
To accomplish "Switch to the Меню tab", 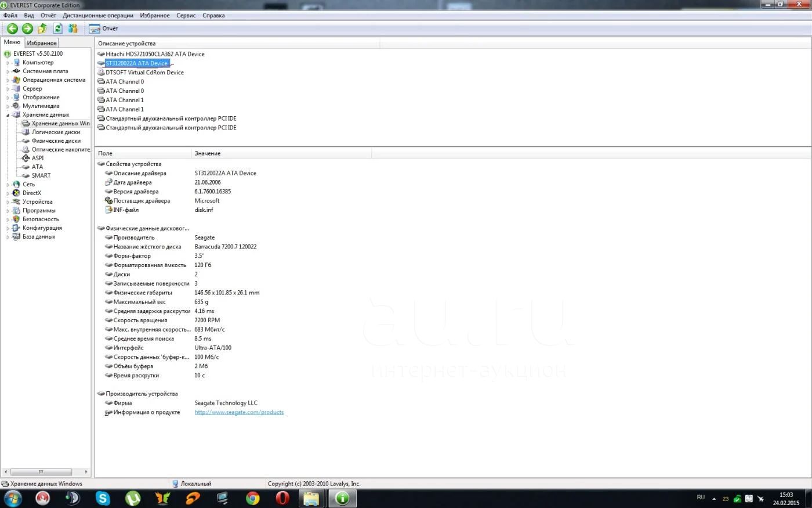I will [x=12, y=42].
